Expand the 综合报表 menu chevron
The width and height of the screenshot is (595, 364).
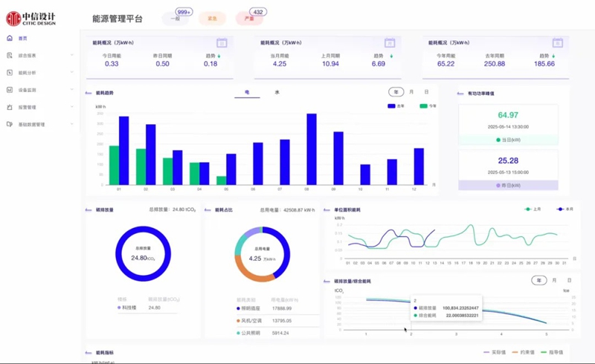click(71, 55)
